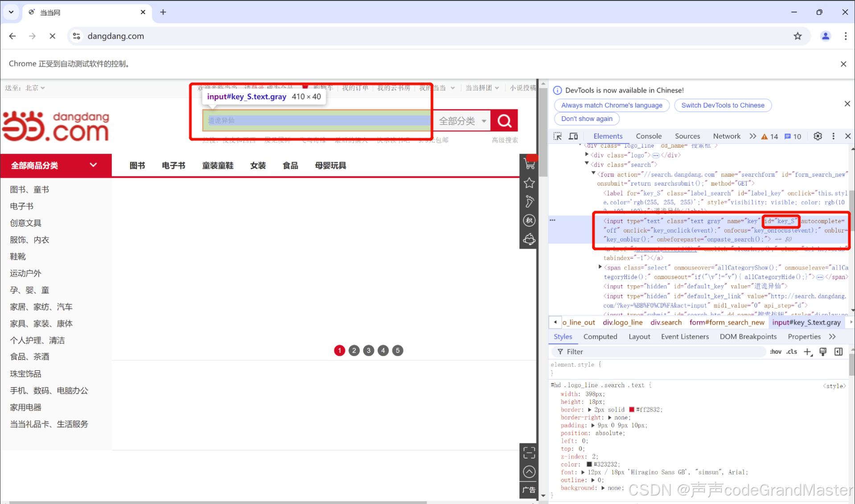Open DevTools settings gear
Viewport: 855px width, 504px height.
(x=818, y=136)
